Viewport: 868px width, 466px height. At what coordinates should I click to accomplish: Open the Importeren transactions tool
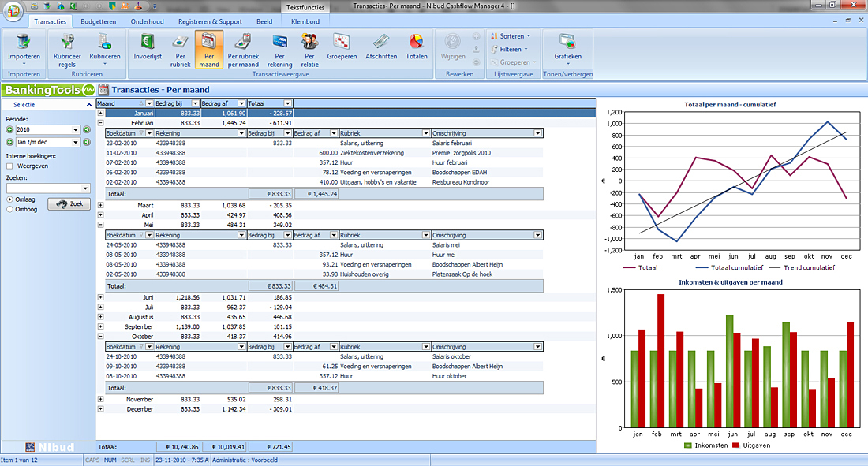24,49
